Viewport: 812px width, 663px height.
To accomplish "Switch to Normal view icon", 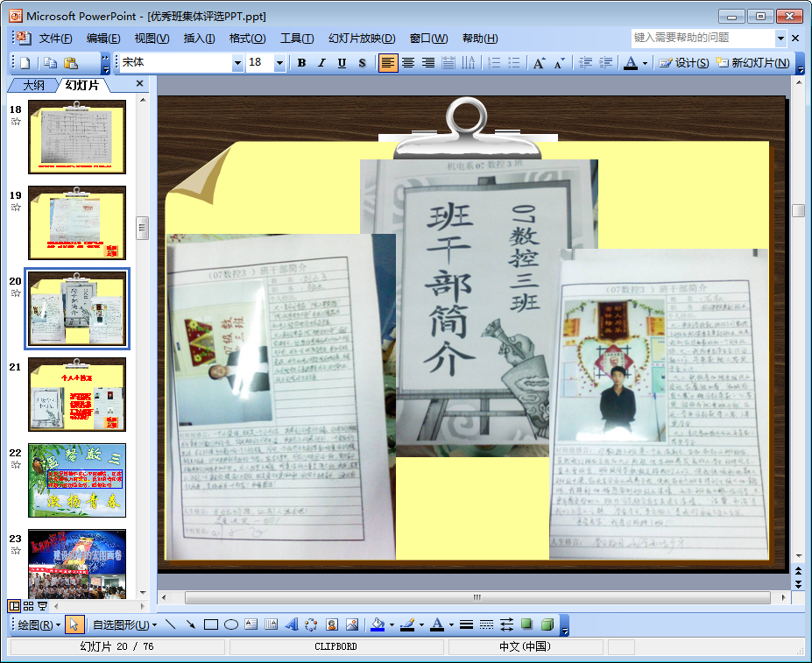I will coord(15,605).
